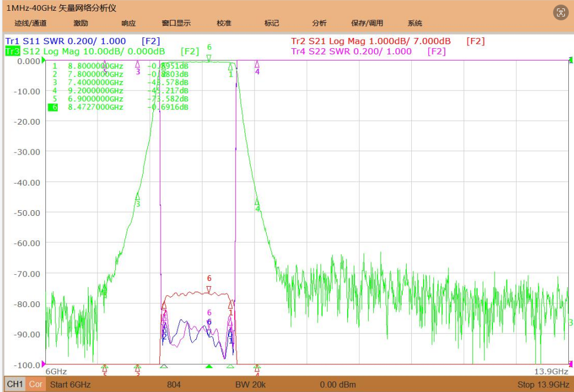
Task: Click green marker 4 on right skirt
Action: (256, 202)
